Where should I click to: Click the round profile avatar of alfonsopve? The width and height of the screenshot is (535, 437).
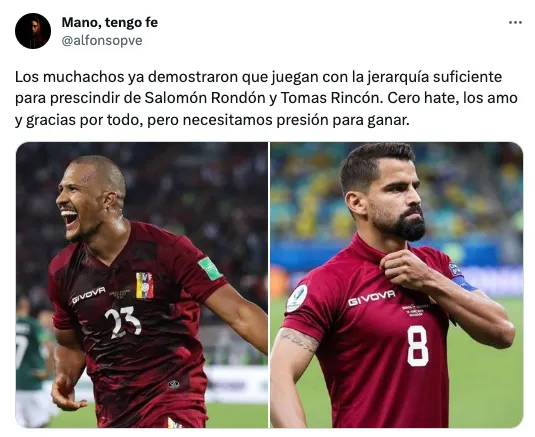pyautogui.click(x=33, y=31)
